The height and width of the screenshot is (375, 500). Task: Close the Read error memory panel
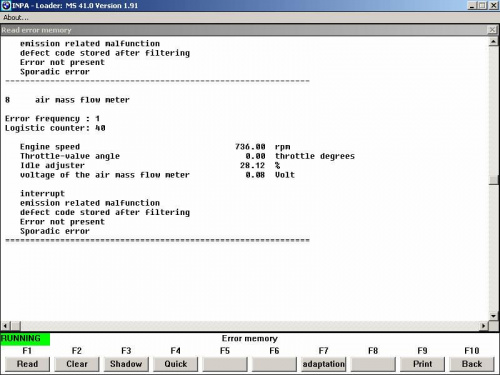[492, 30]
